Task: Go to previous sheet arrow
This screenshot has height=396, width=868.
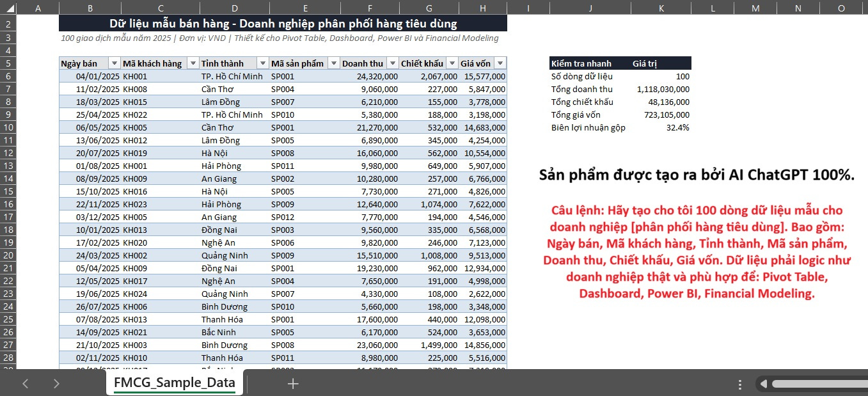Action: 26,384
